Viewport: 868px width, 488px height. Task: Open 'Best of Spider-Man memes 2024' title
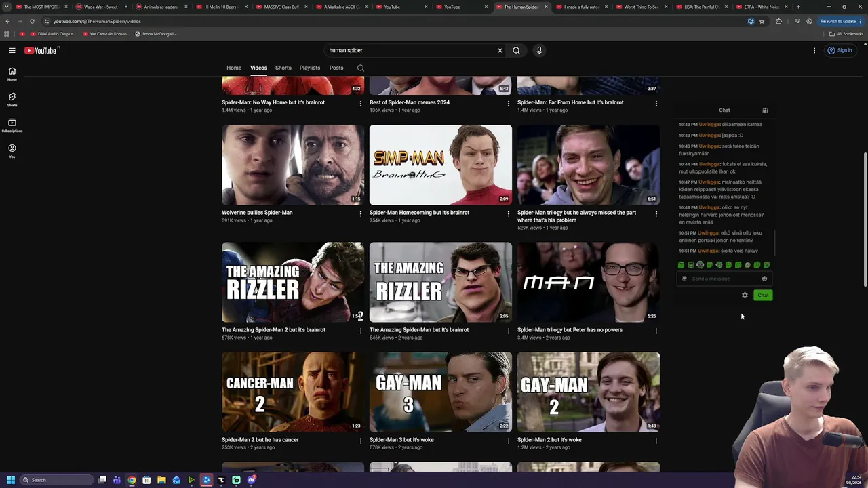click(x=410, y=102)
